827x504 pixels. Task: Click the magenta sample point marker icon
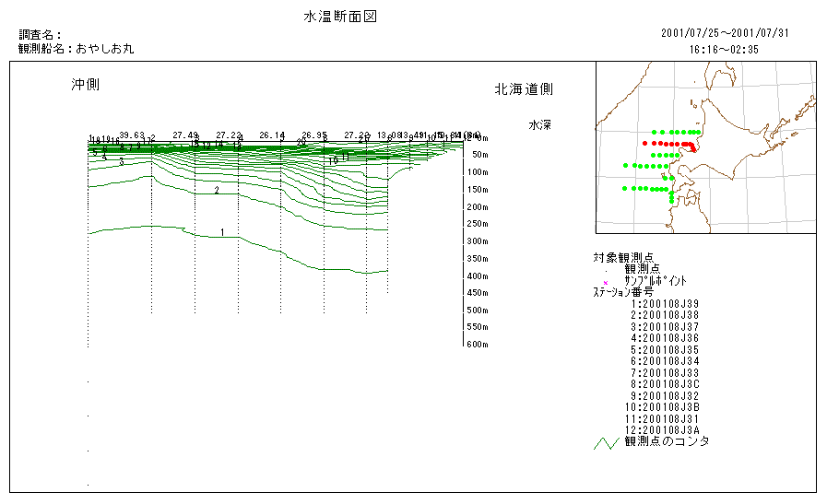[x=605, y=282]
